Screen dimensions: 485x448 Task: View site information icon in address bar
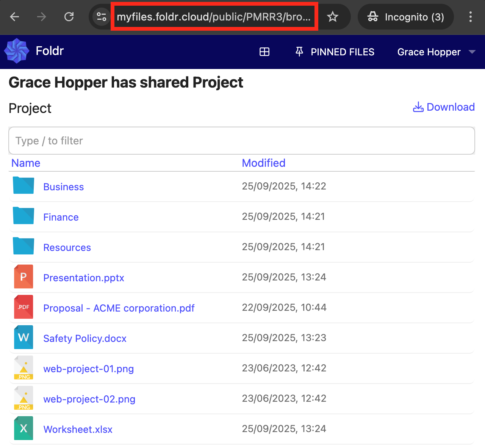click(x=101, y=17)
